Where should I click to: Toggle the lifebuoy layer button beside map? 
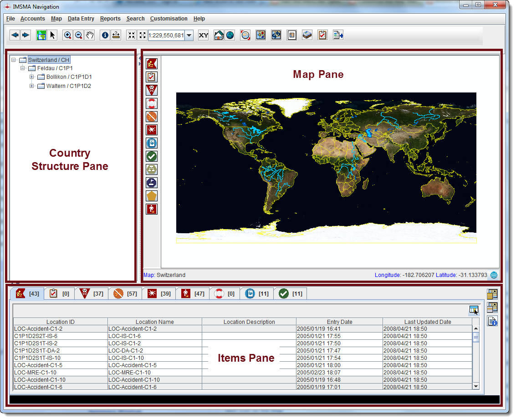pos(152,103)
